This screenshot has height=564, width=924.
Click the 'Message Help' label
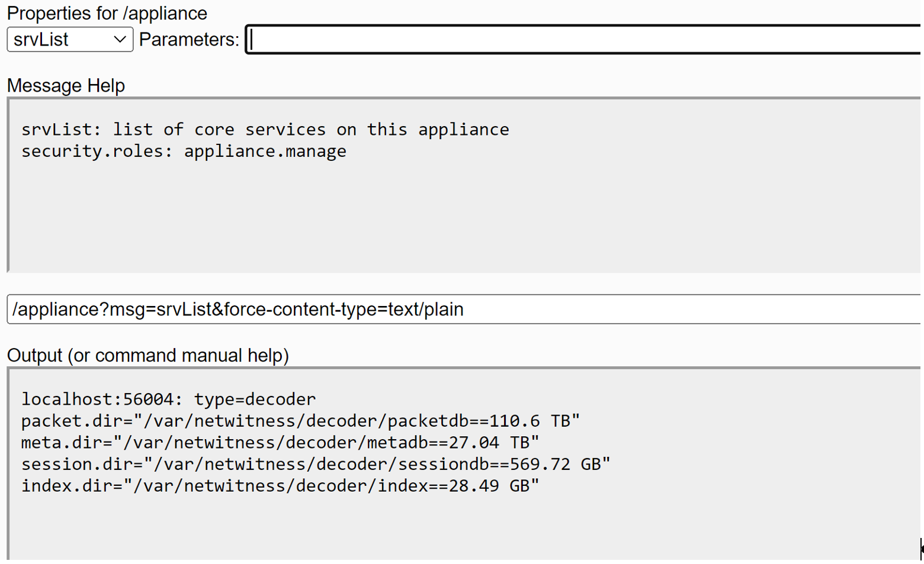coord(66,86)
